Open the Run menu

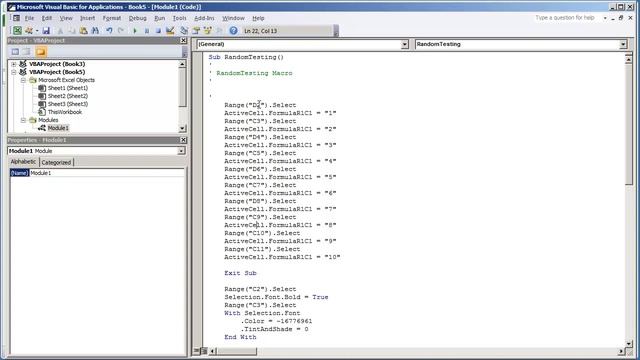tap(160, 18)
